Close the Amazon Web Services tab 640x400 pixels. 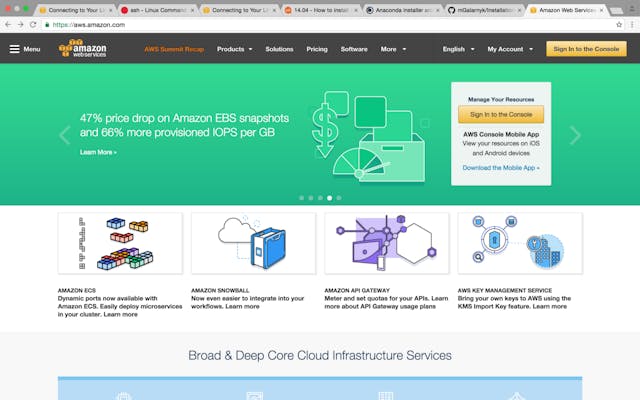pos(601,10)
